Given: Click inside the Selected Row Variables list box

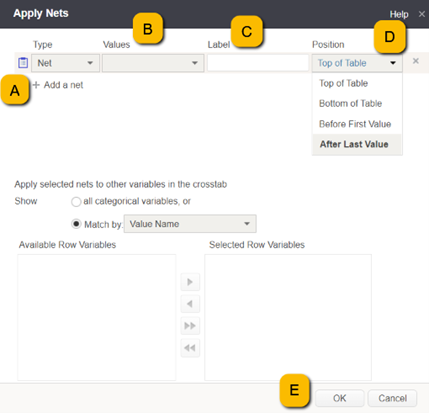Looking at the screenshot, I should tap(288, 317).
